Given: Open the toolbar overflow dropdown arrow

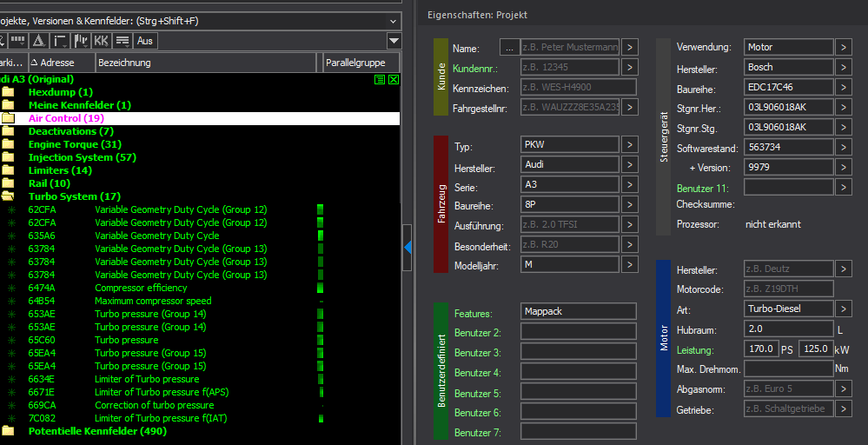Looking at the screenshot, I should [394, 41].
